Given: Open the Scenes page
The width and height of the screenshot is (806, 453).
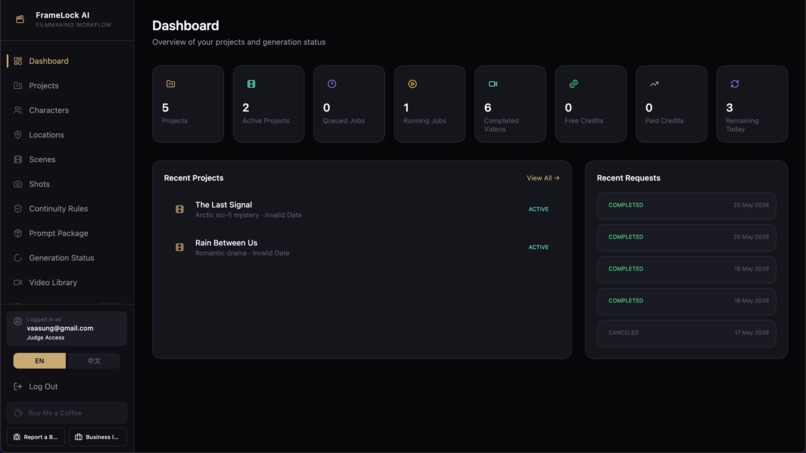Looking at the screenshot, I should click(x=67, y=159).
